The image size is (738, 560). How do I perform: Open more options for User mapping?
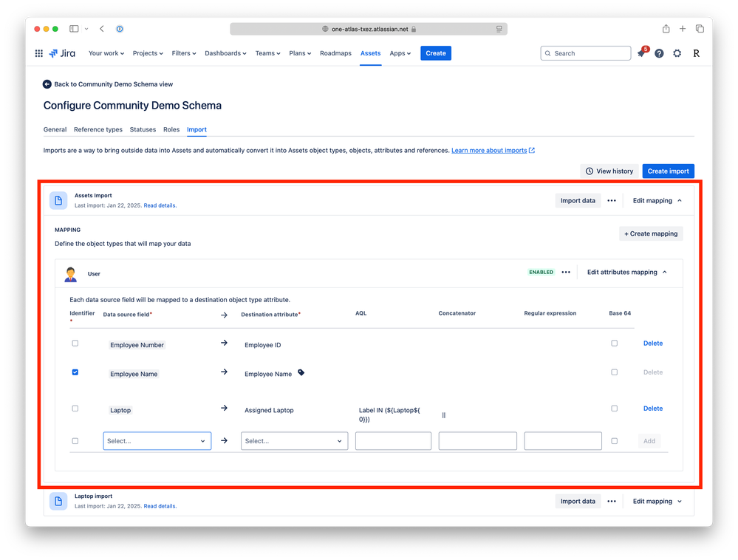pyautogui.click(x=566, y=272)
